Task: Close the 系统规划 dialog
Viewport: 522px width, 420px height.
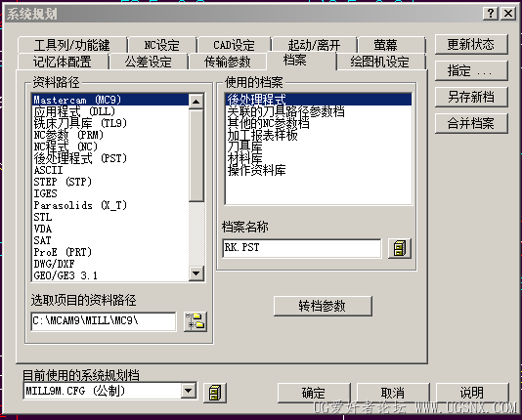Action: point(508,14)
